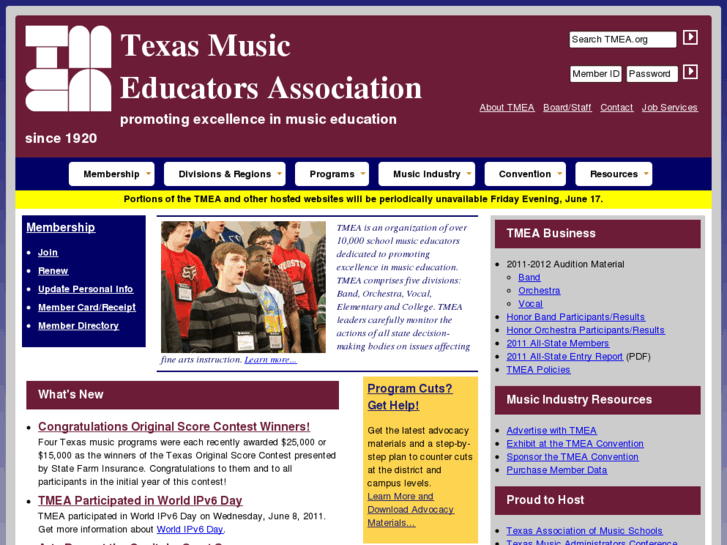This screenshot has height=545, width=727.
Task: Click the Membership sidebar heading link
Action: (x=61, y=227)
